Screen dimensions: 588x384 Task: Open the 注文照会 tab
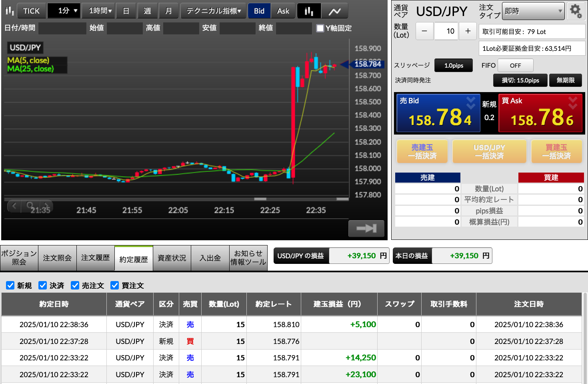pos(57,258)
